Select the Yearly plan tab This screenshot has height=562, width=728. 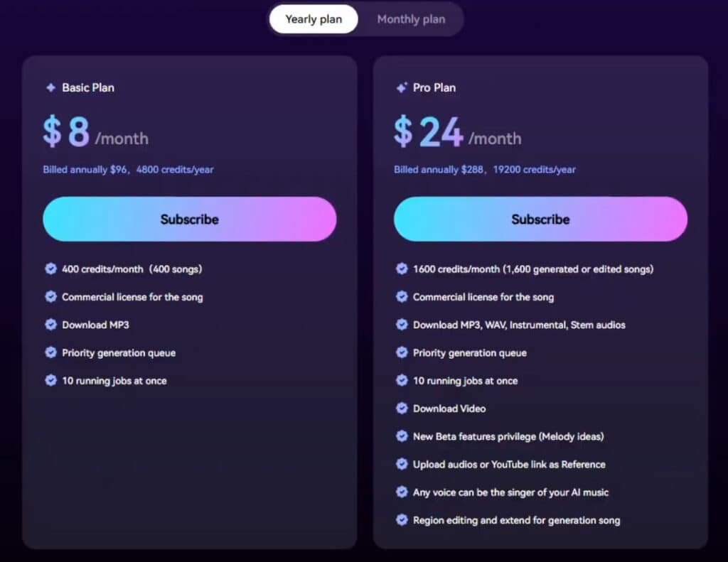tap(314, 19)
